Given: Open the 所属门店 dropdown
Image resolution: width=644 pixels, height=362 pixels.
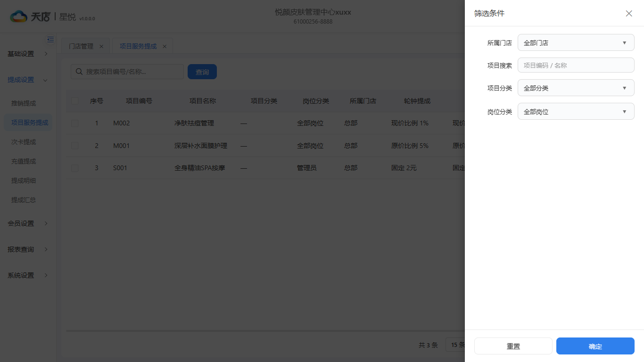Looking at the screenshot, I should (x=576, y=42).
